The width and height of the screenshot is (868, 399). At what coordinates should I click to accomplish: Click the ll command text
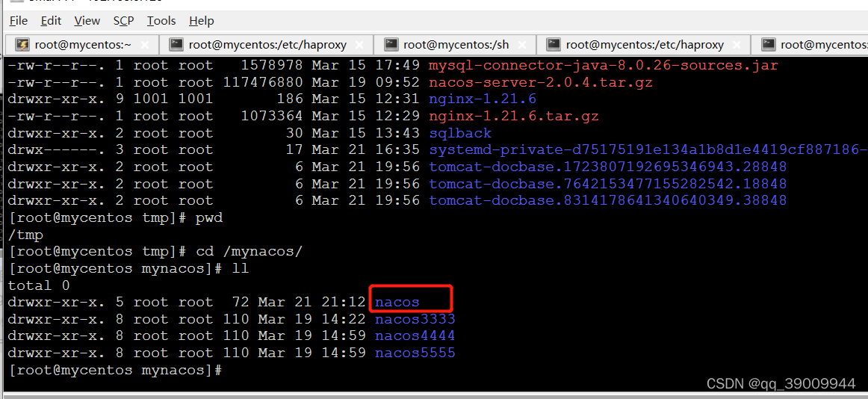coord(241,268)
